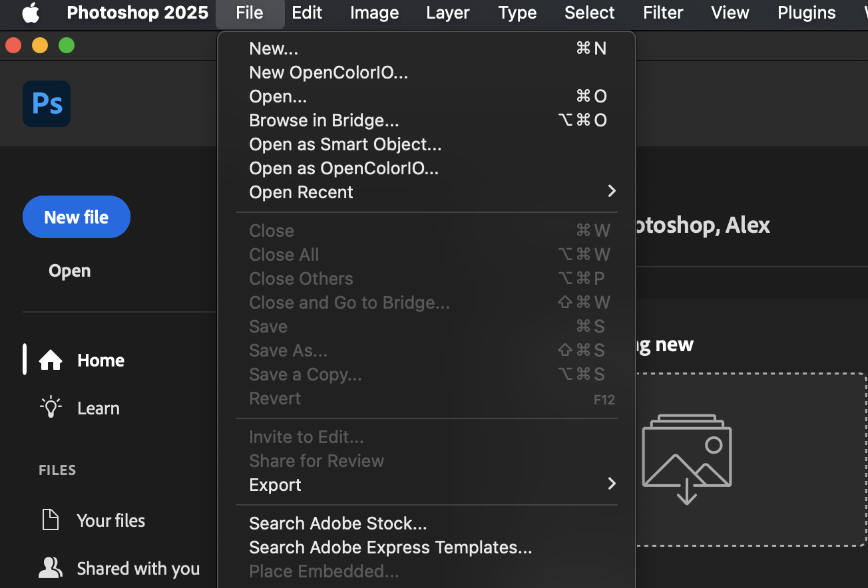The image size is (868, 588).
Task: Click the Shared with you people icon
Action: click(x=51, y=568)
